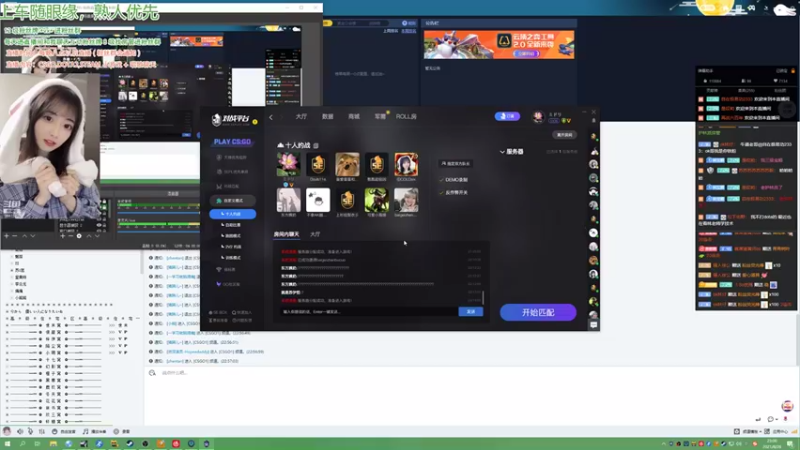Open File Explorer from the taskbar
This screenshot has height=450, width=800.
[x=53, y=444]
